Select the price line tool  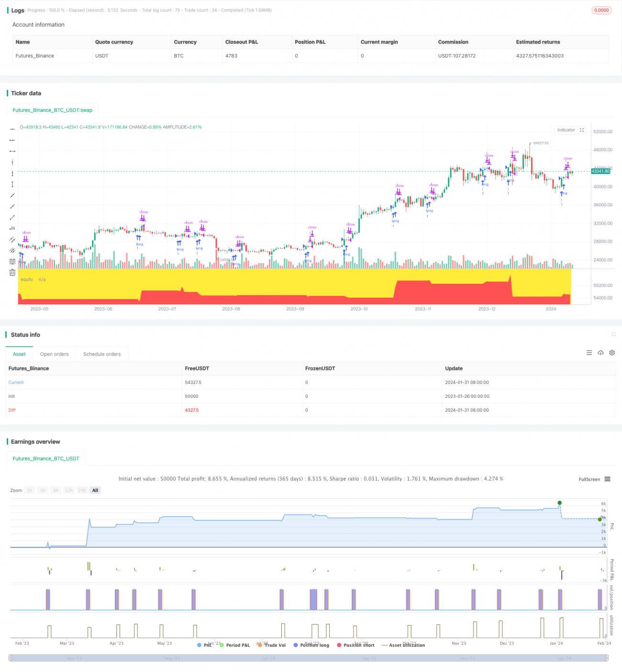pos(12,228)
